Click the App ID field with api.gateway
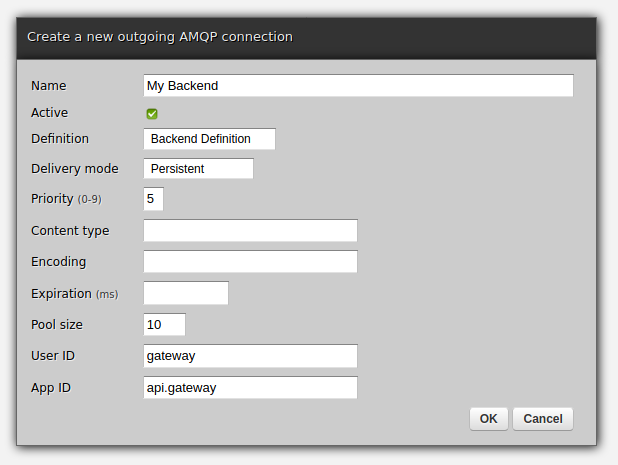Screen dimensions: 618x465 [x=250, y=387]
